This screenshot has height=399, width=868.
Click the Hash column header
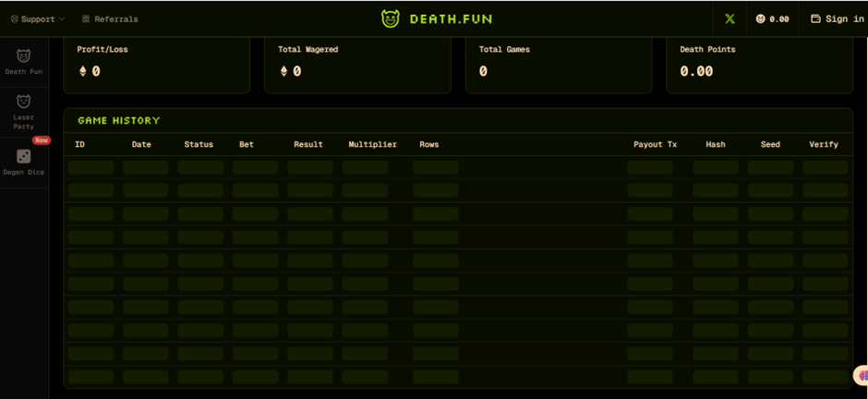tap(716, 144)
